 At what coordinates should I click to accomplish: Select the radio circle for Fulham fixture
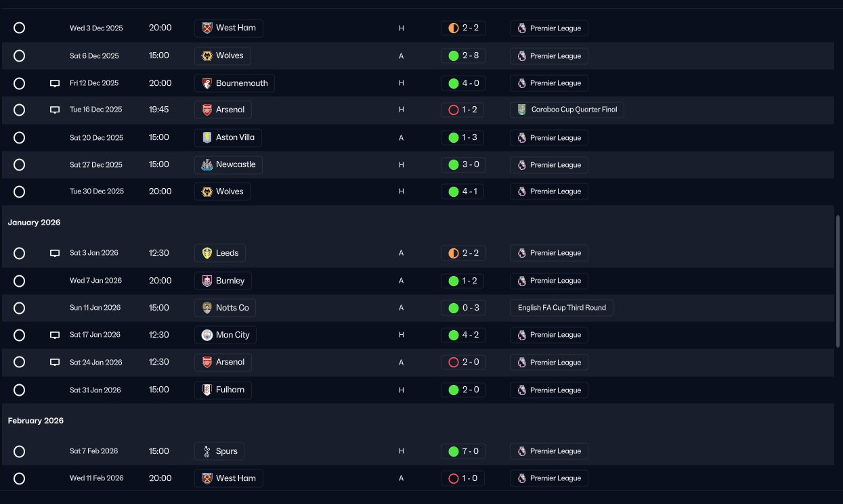pyautogui.click(x=20, y=390)
